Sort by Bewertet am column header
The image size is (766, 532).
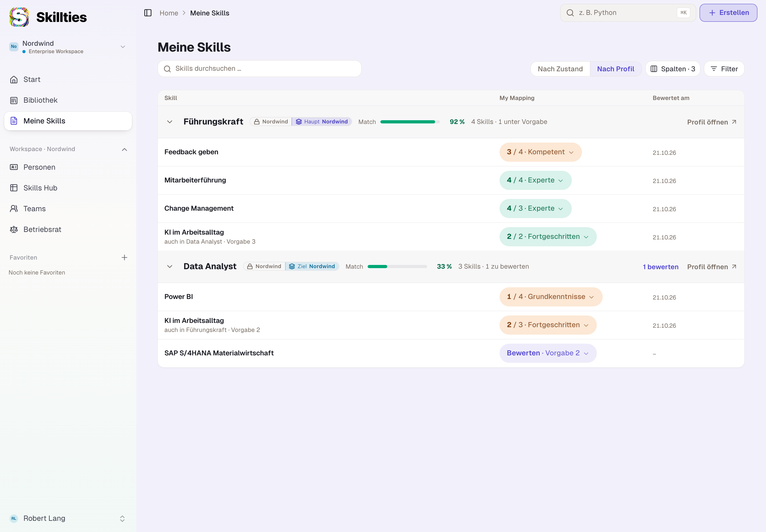[x=671, y=98]
